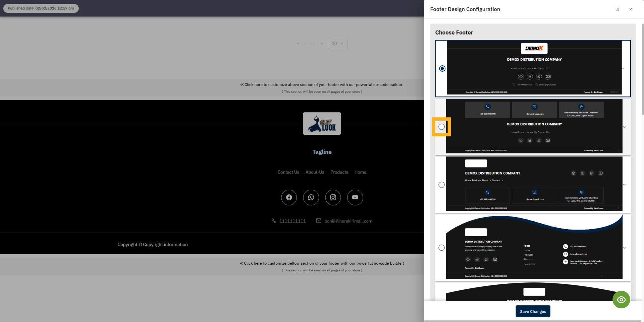
Task: Click the About-Us navigation link in footer
Action: 315,172
